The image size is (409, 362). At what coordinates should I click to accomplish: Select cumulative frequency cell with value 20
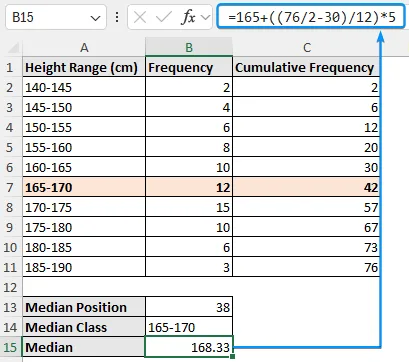click(306, 147)
